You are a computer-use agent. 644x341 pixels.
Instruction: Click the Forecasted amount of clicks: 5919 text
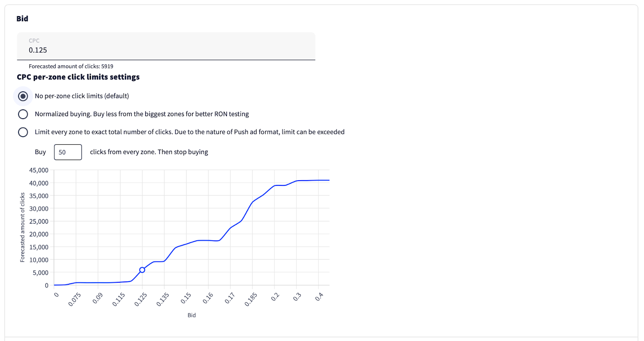point(71,66)
